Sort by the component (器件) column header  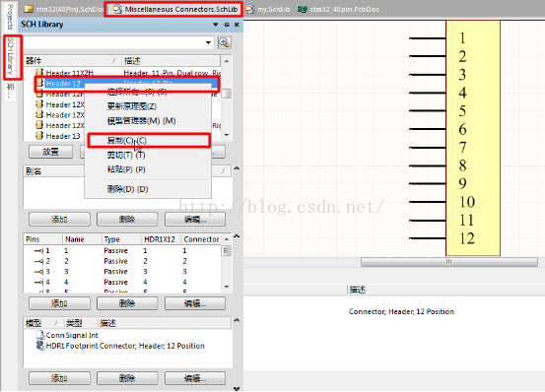[72, 61]
